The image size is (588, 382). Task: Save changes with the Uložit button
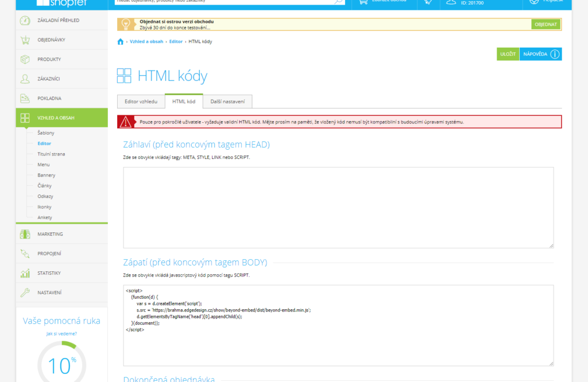508,54
